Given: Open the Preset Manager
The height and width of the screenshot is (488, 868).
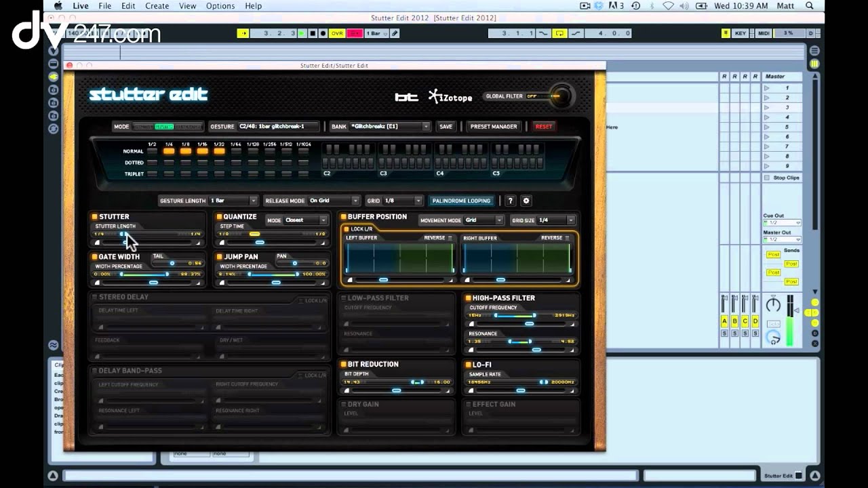Looking at the screenshot, I should (x=494, y=126).
